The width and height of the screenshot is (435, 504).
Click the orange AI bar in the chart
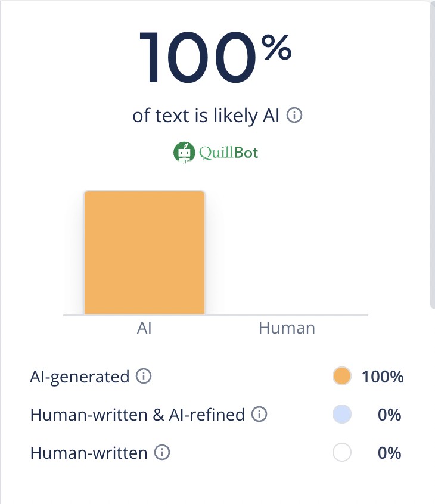click(145, 253)
